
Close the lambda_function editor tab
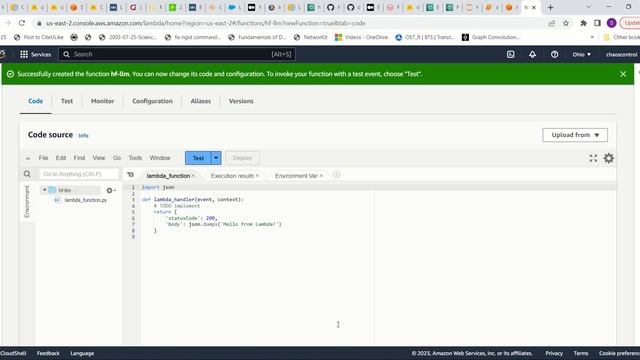pyautogui.click(x=193, y=176)
